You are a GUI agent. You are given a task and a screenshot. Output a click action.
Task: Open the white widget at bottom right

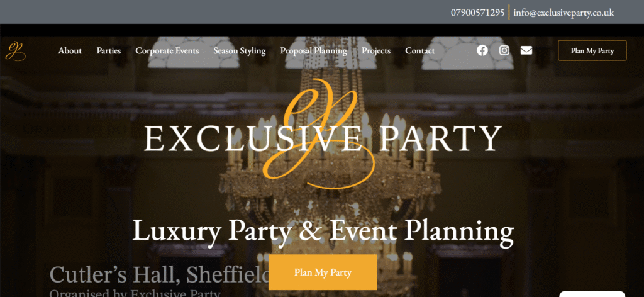(x=592, y=294)
